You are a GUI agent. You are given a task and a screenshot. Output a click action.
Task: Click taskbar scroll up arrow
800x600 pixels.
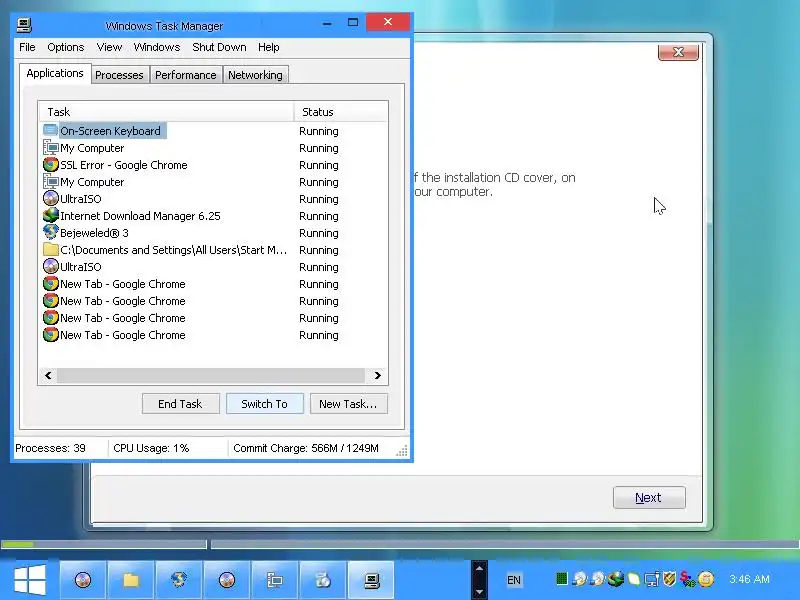pos(479,568)
